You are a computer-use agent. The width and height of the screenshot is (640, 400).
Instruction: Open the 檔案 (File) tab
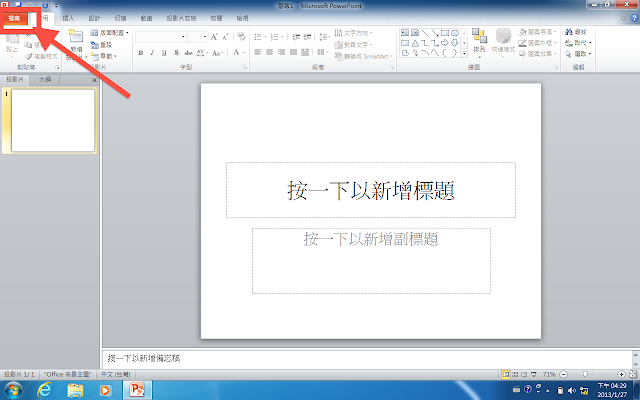click(x=14, y=18)
